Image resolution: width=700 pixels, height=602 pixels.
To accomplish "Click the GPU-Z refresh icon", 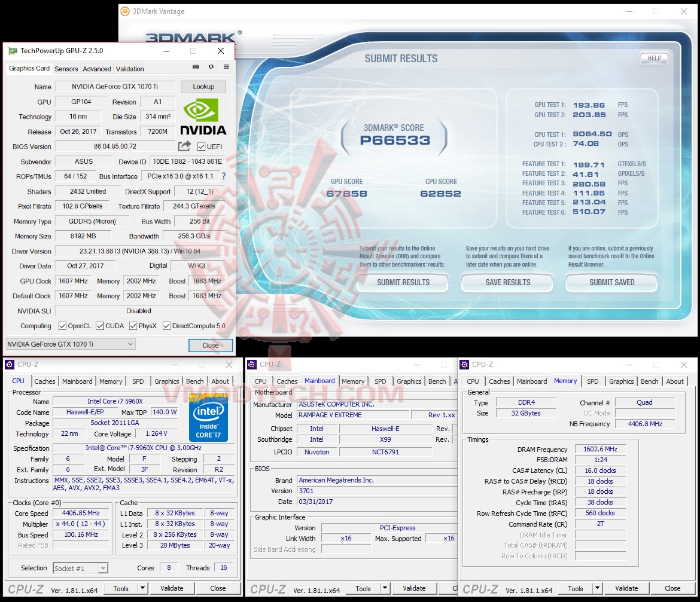I will [x=211, y=67].
